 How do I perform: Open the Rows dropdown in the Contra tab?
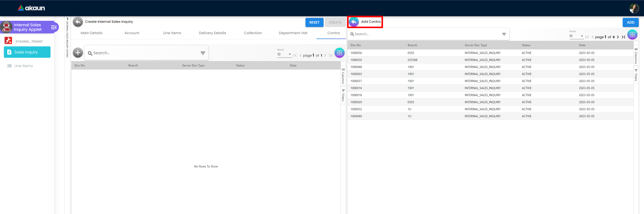click(x=284, y=54)
